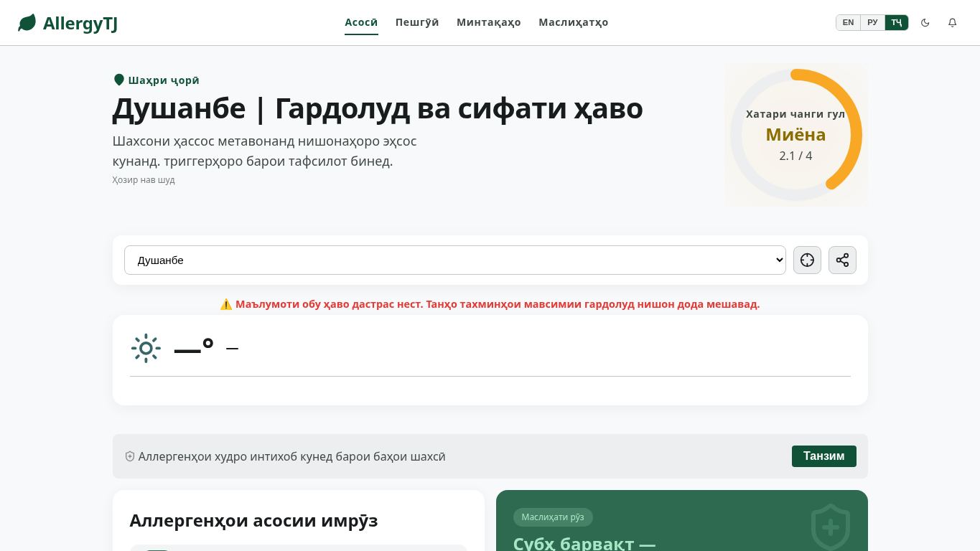Click the Ҳозир нав шуд update text
This screenshot has height=551, width=980.
[x=144, y=180]
